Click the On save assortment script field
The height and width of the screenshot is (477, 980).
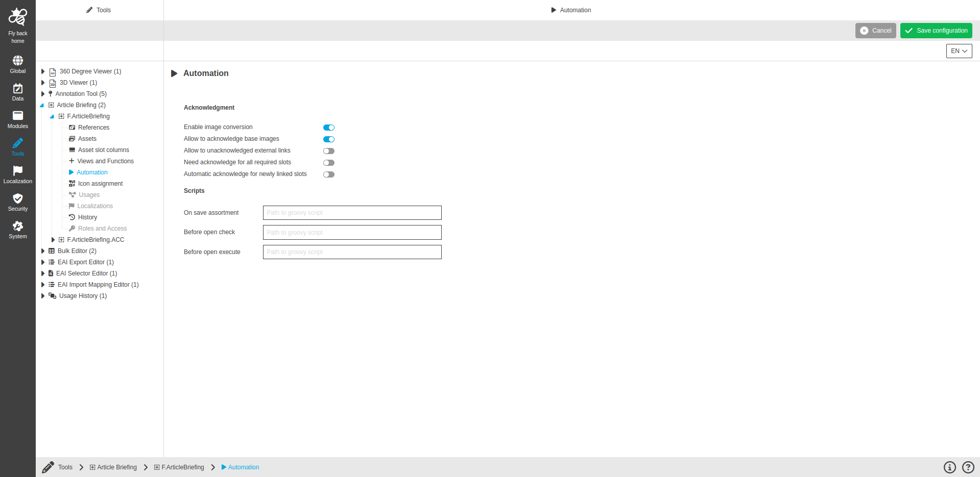pos(351,212)
